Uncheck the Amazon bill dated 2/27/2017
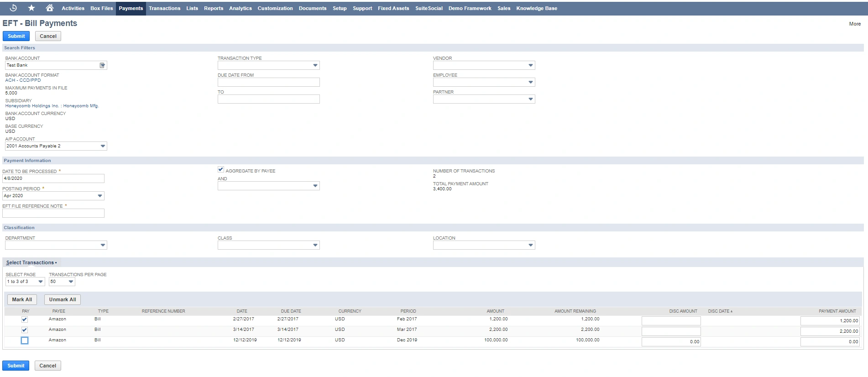This screenshot has height=377, width=868. 25,319
